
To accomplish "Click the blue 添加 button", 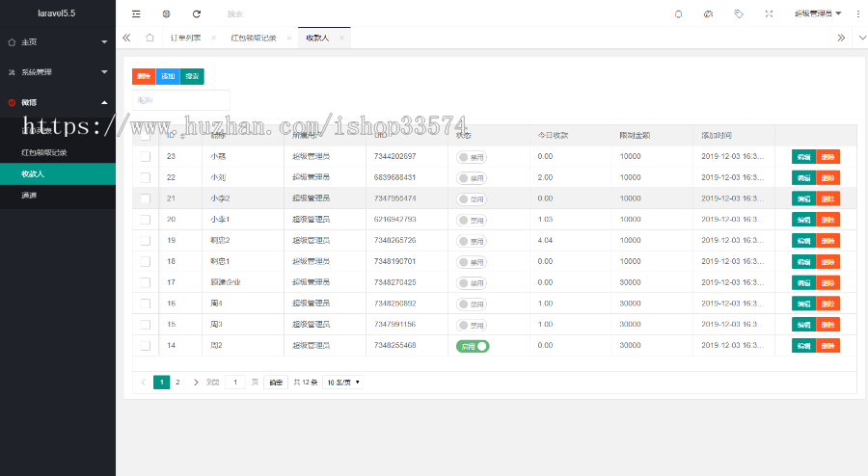I will (x=168, y=76).
